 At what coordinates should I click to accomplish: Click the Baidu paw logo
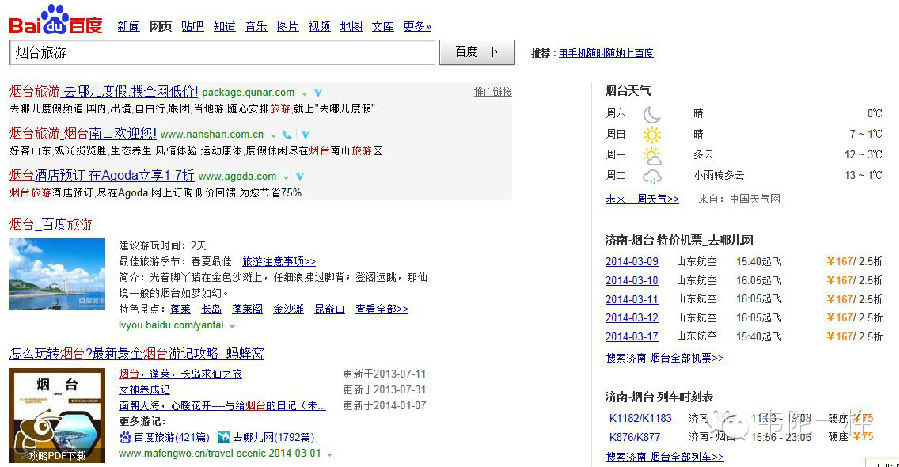click(x=56, y=19)
